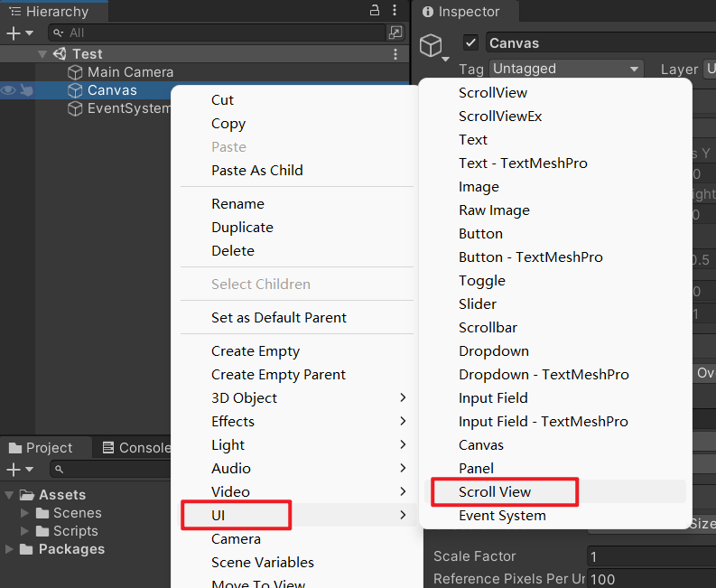Click Scroll View in UI submenu
Screen dimensions: 716x588
coord(495,491)
